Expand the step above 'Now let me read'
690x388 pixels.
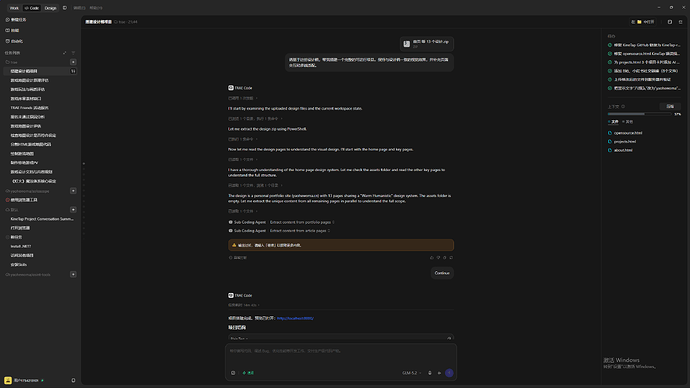click(x=242, y=139)
